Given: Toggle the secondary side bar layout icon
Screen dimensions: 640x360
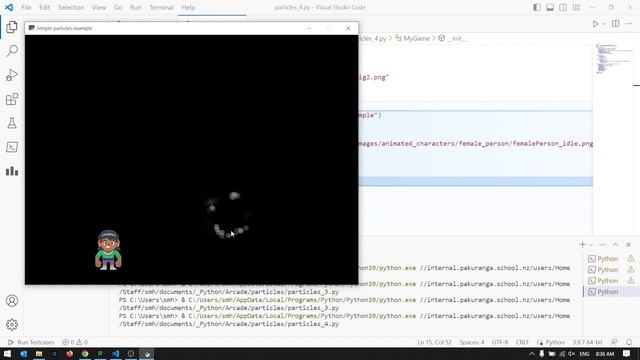Looking at the screenshot, I should click(563, 7).
